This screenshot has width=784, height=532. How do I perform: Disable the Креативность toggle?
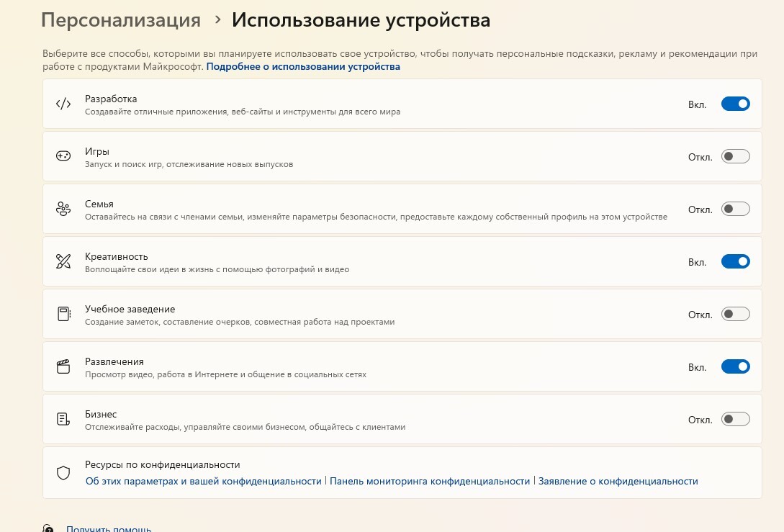735,261
